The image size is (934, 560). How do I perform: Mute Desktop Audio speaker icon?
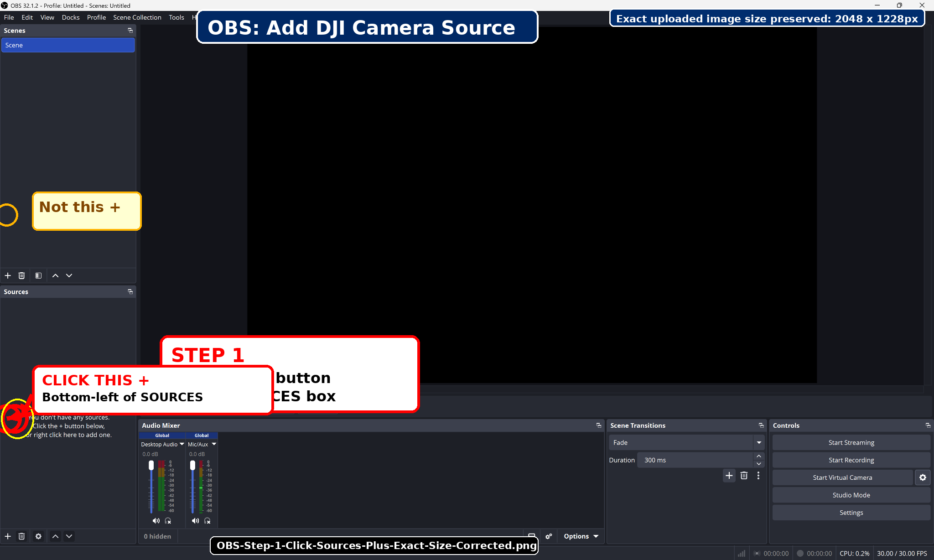pos(156,521)
